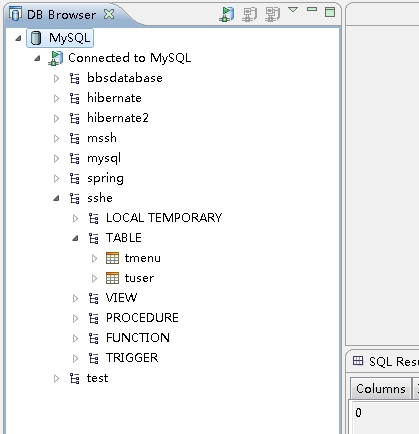
Task: Open the DB Browser view menu triangle
Action: [293, 10]
